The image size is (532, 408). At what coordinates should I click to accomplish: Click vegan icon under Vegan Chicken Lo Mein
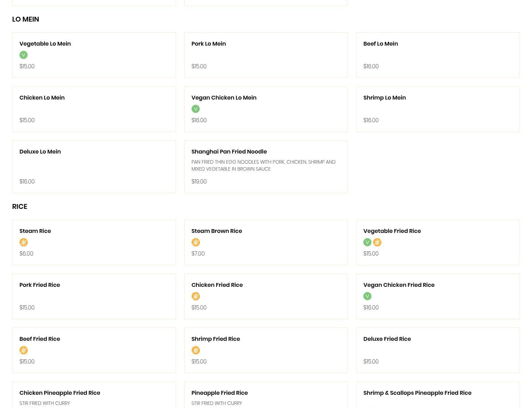[x=195, y=109]
